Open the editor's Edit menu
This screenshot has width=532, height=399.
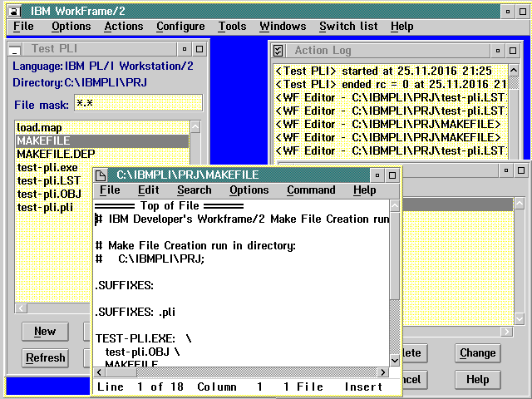[149, 190]
